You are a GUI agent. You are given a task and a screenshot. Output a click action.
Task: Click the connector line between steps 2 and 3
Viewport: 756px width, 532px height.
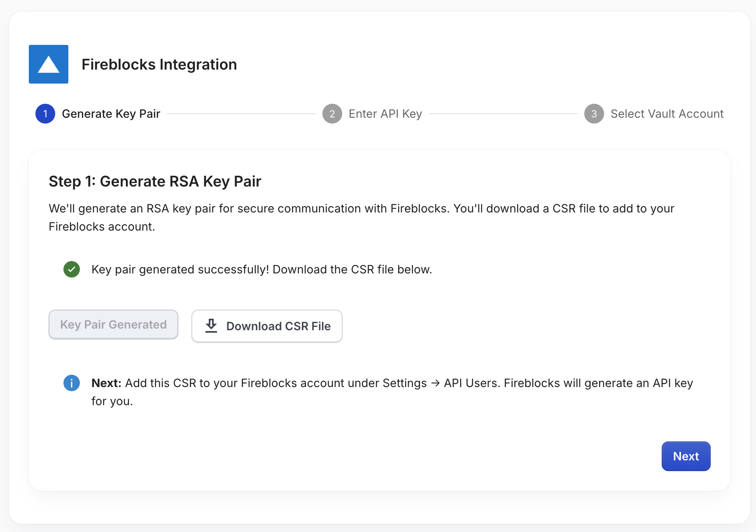(x=503, y=114)
